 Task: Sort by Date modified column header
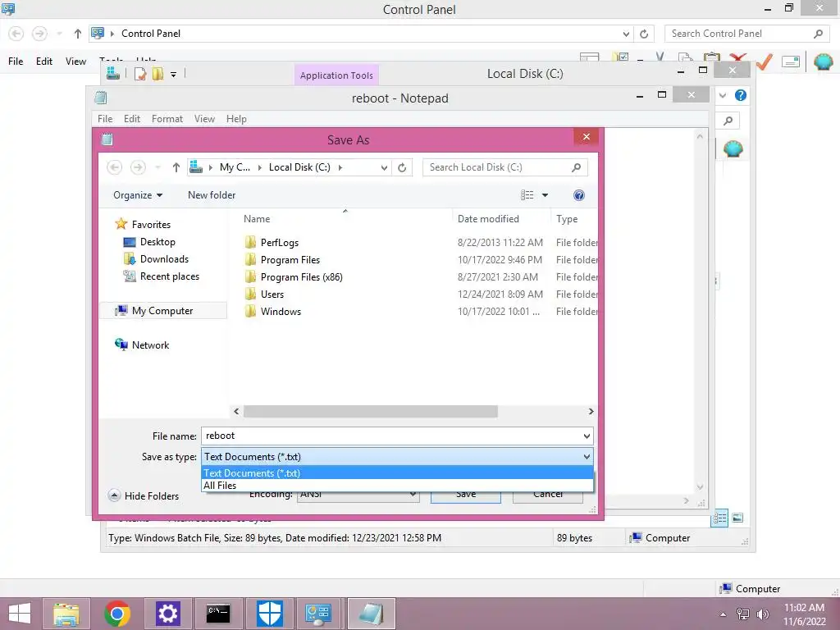click(x=488, y=219)
